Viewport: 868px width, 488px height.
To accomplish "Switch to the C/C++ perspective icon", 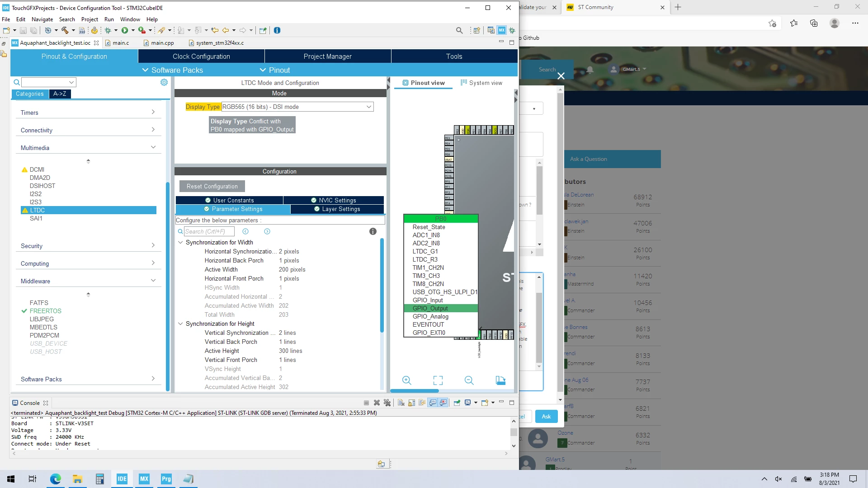I will tap(491, 30).
